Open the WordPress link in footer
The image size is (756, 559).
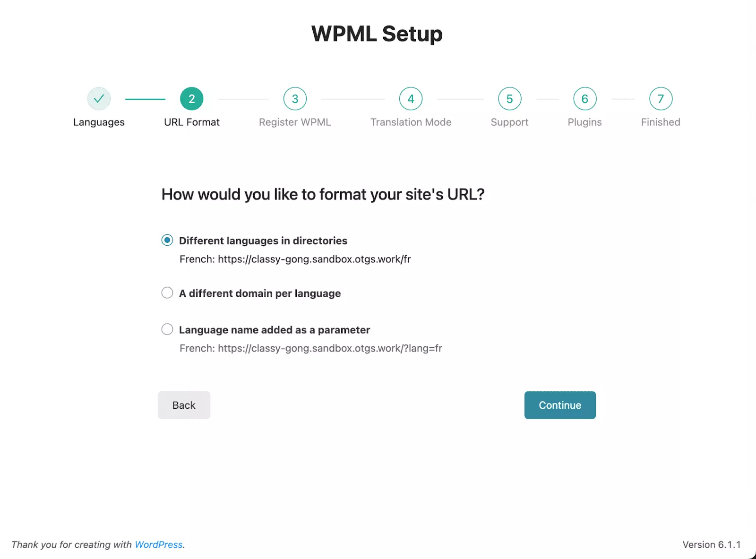pos(159,544)
